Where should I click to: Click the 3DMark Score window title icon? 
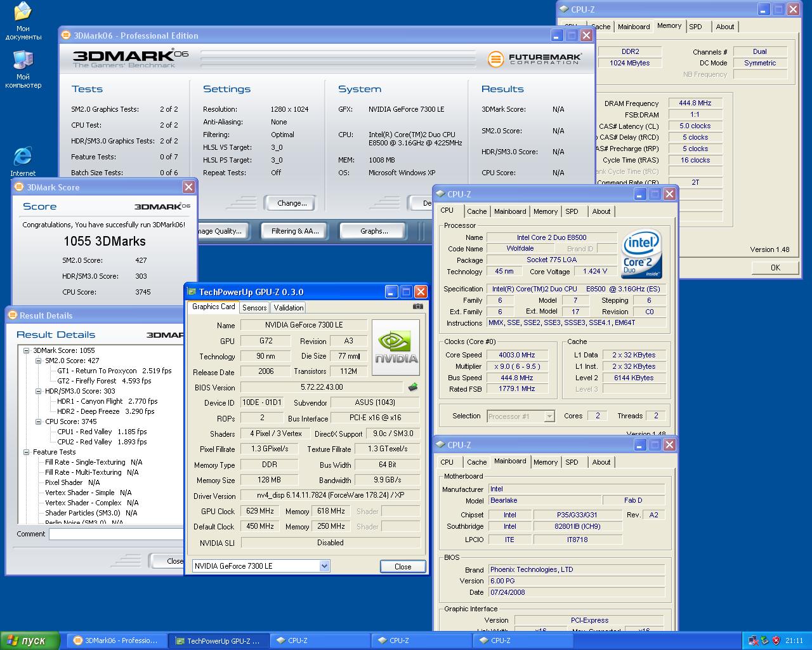click(x=19, y=187)
